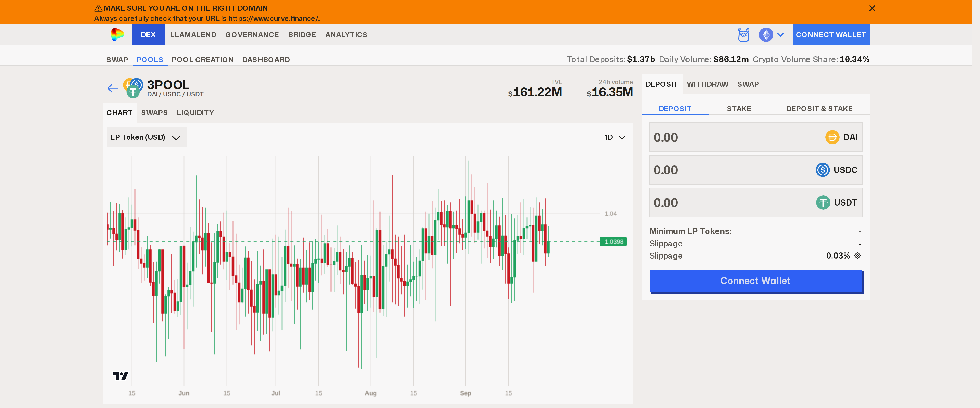The height and width of the screenshot is (408, 980).
Task: Select the DEX navigation tab
Action: click(148, 35)
